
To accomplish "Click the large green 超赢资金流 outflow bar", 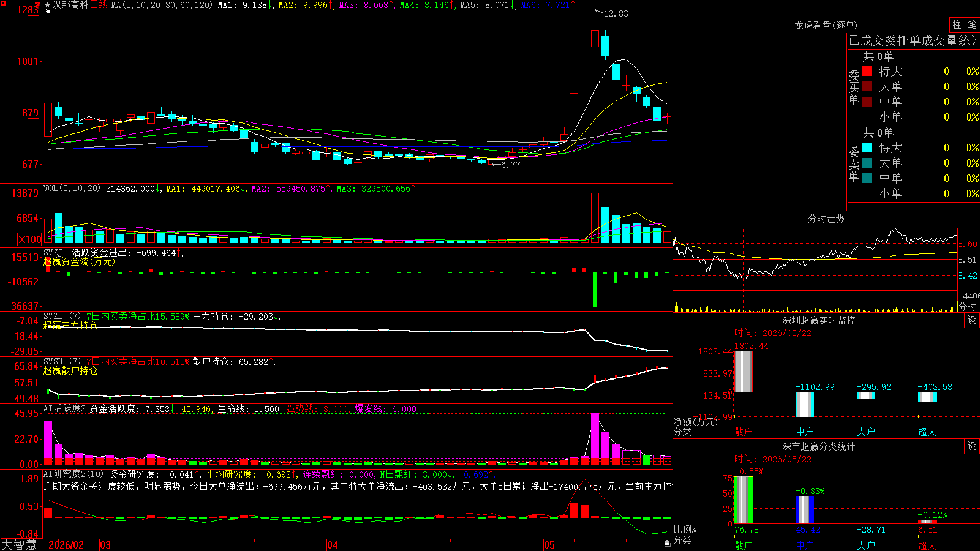I will tap(594, 290).
